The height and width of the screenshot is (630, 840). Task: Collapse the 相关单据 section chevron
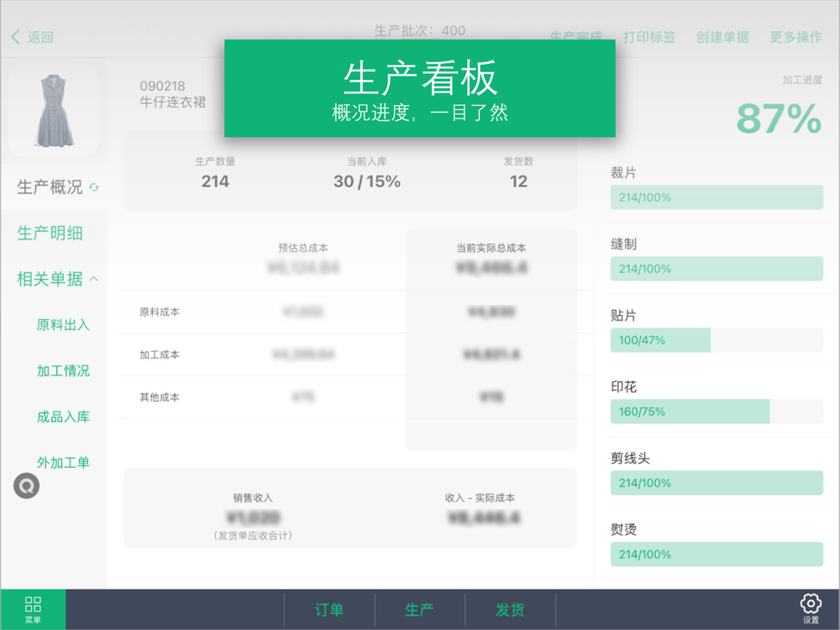pos(94,279)
